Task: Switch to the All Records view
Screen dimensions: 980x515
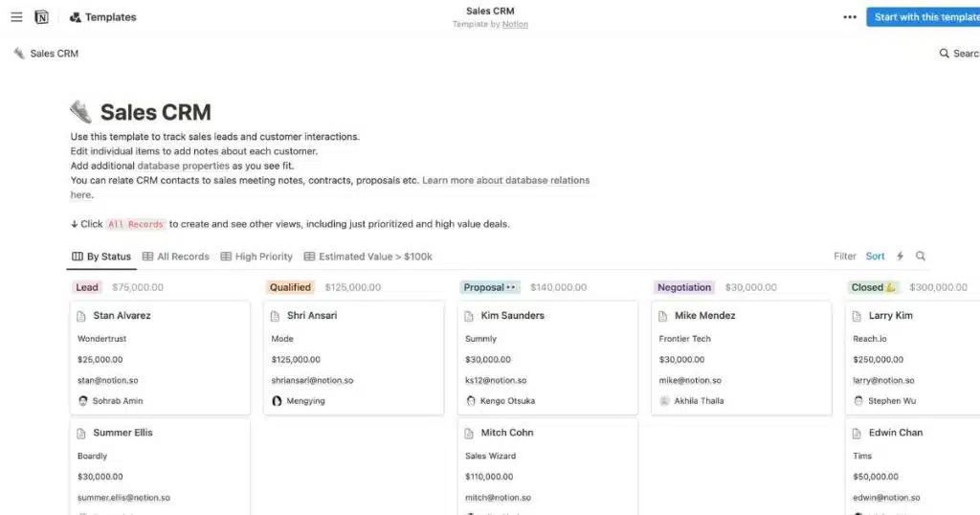Action: click(176, 257)
